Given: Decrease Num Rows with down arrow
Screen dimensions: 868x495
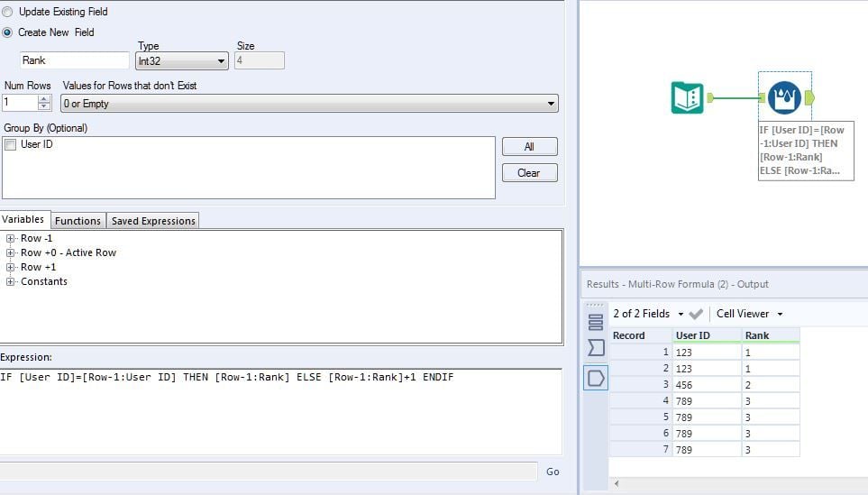Looking at the screenshot, I should click(x=44, y=106).
